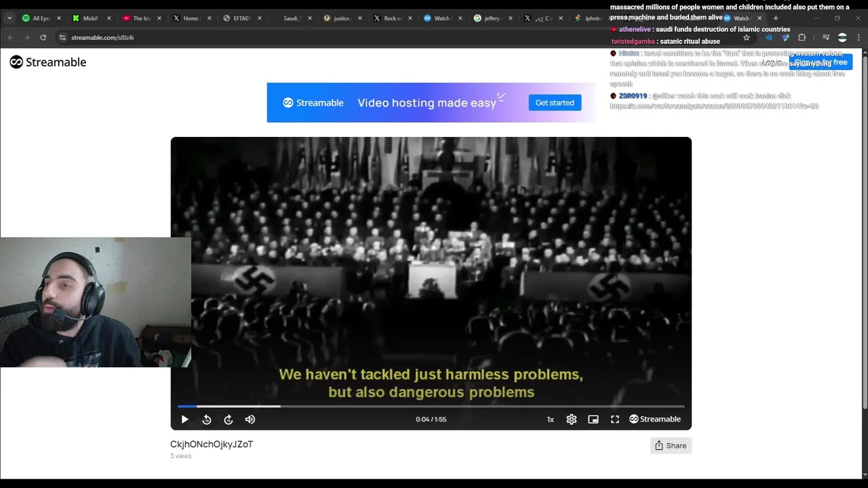The image size is (868, 488).
Task: Open a new browser tab
Action: pos(776,18)
